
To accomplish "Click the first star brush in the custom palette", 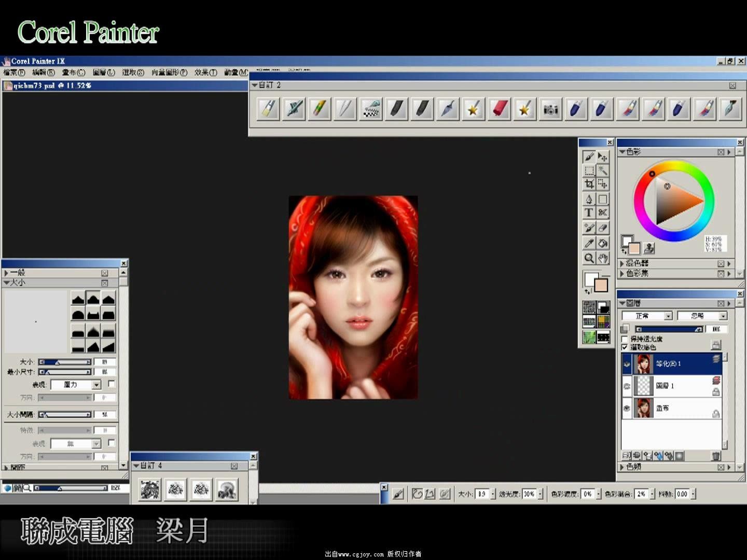I will pos(473,109).
